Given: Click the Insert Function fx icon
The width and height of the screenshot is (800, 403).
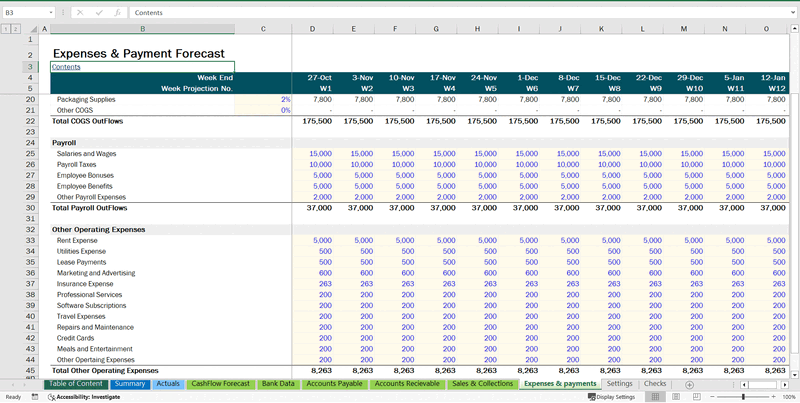Looking at the screenshot, I should (x=117, y=13).
